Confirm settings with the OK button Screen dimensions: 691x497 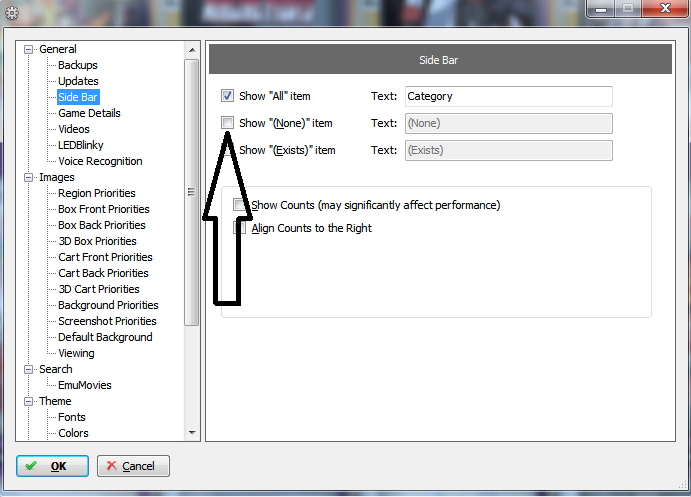click(x=52, y=466)
